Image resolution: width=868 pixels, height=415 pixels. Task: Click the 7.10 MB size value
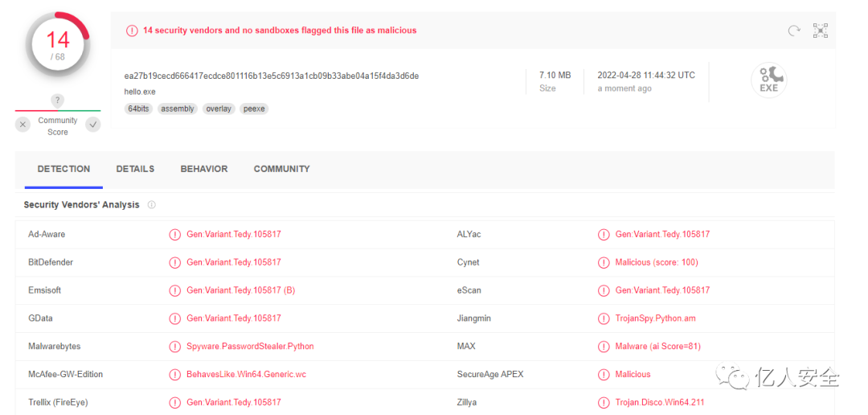point(555,75)
